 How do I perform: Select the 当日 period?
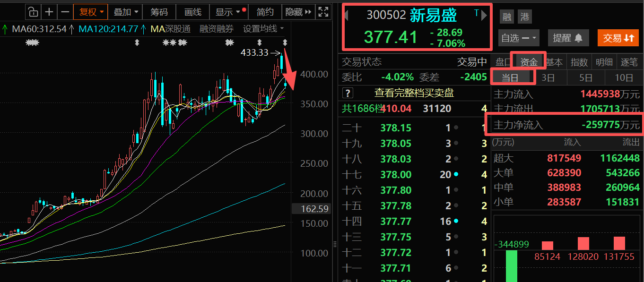tap(510, 78)
